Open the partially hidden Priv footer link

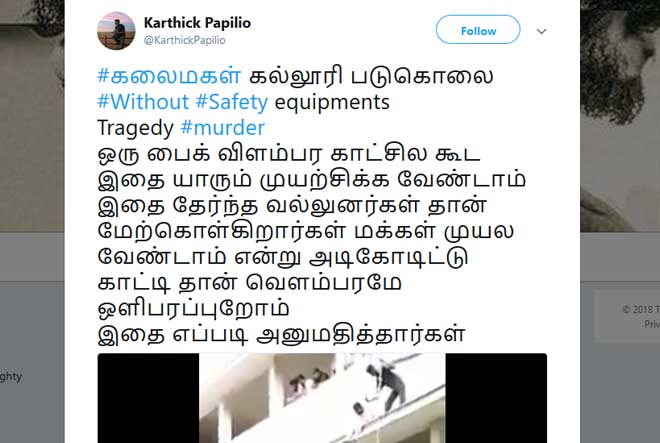[652, 324]
